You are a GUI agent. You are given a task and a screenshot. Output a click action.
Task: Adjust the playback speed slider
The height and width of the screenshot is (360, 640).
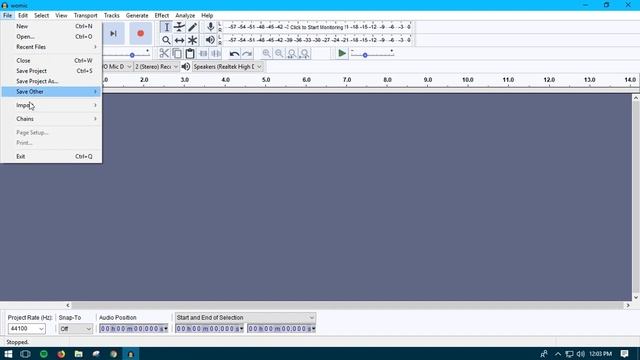365,55
